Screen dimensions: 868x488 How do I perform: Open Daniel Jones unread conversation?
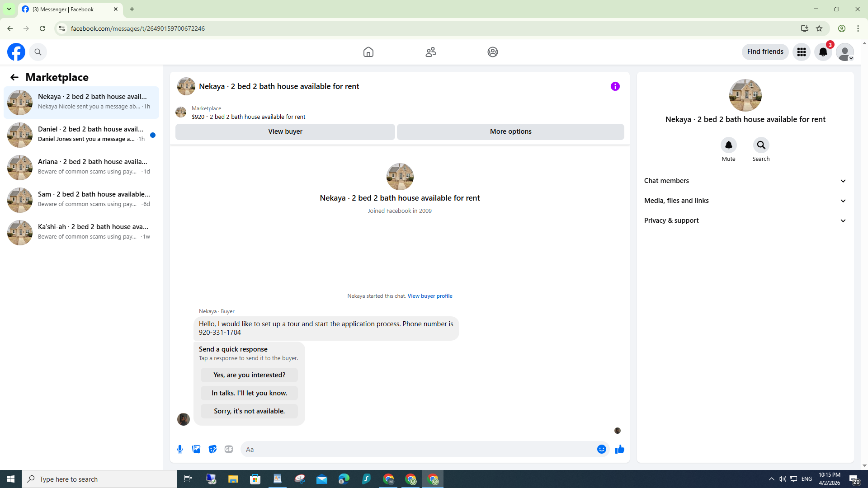pyautogui.click(x=81, y=135)
